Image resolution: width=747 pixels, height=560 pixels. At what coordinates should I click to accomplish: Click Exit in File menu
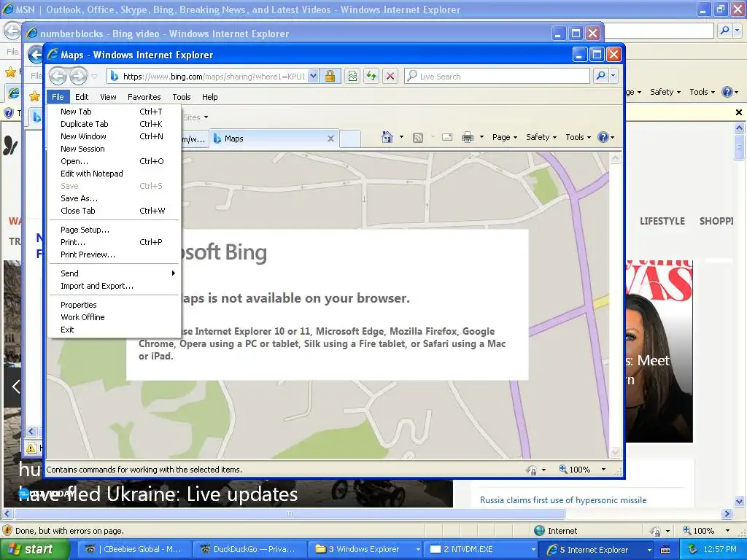(x=114, y=330)
